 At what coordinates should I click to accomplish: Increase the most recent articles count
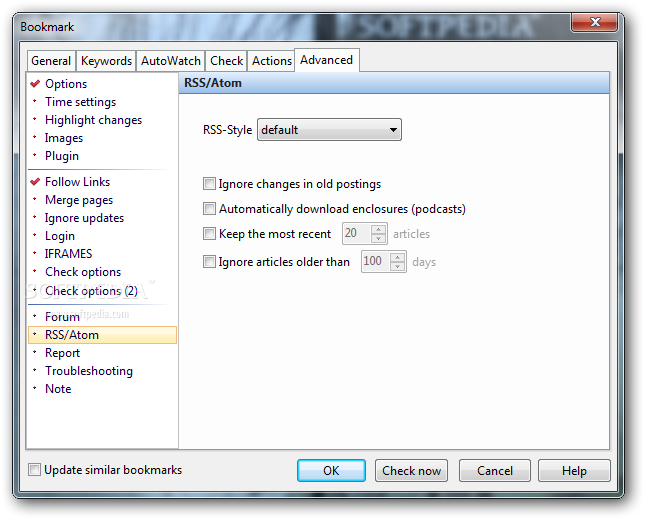378,228
